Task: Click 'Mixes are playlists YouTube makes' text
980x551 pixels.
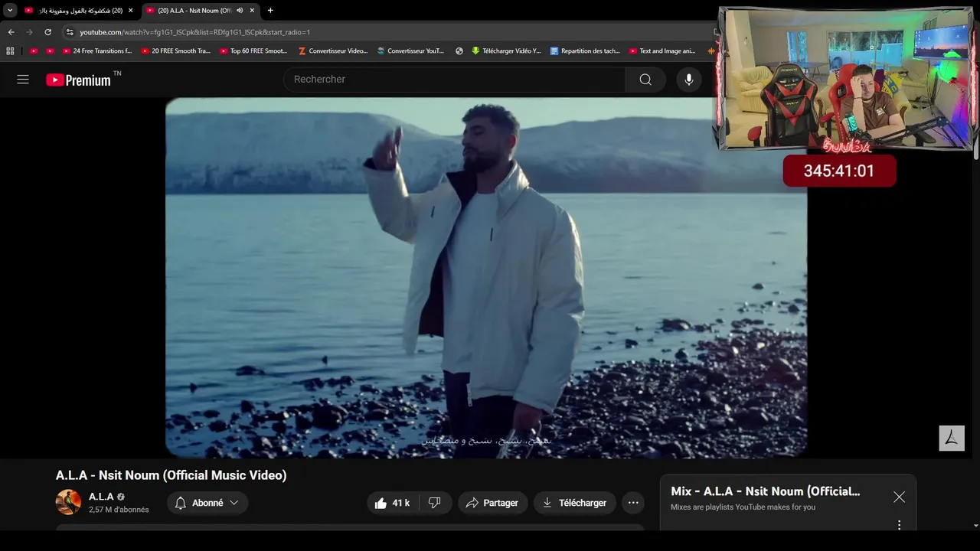Action: [743, 507]
